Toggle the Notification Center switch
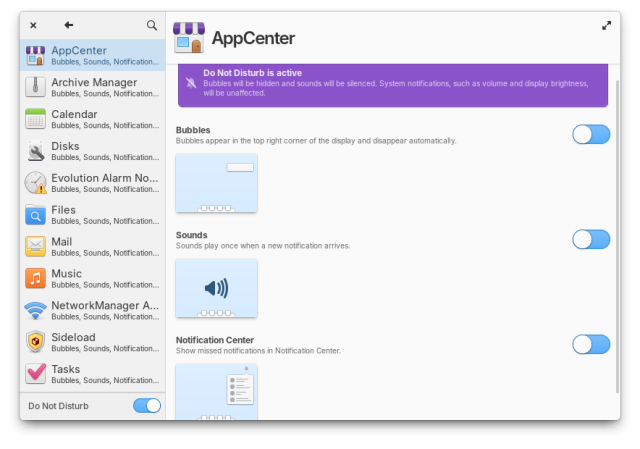This screenshot has width=640, height=449. pos(591,345)
